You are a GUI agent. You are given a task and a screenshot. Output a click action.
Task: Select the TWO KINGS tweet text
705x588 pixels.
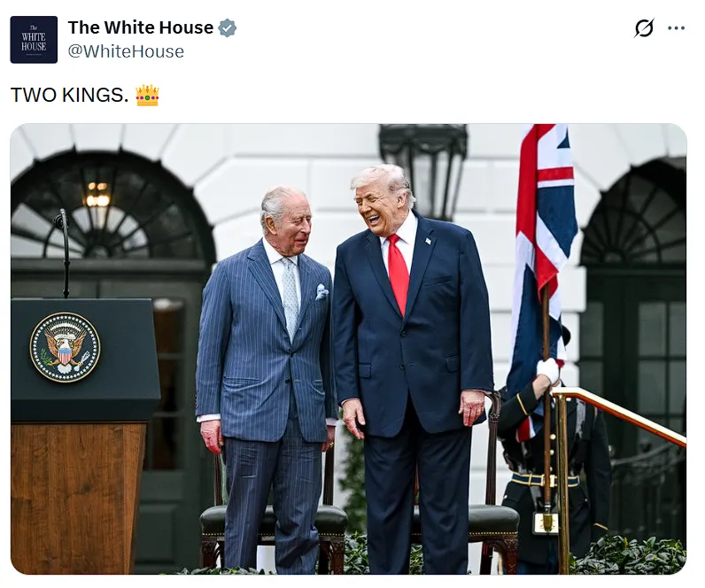coord(69,96)
